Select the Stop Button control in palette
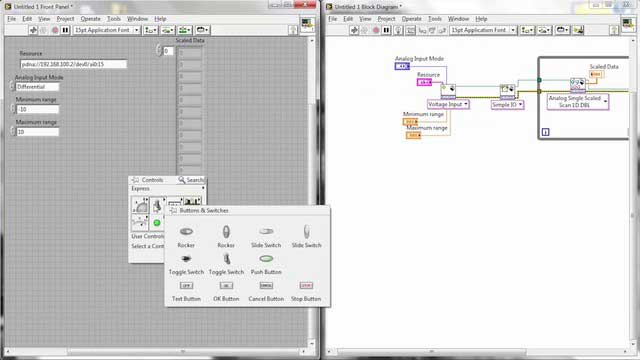640x360 pixels. pyautogui.click(x=306, y=291)
